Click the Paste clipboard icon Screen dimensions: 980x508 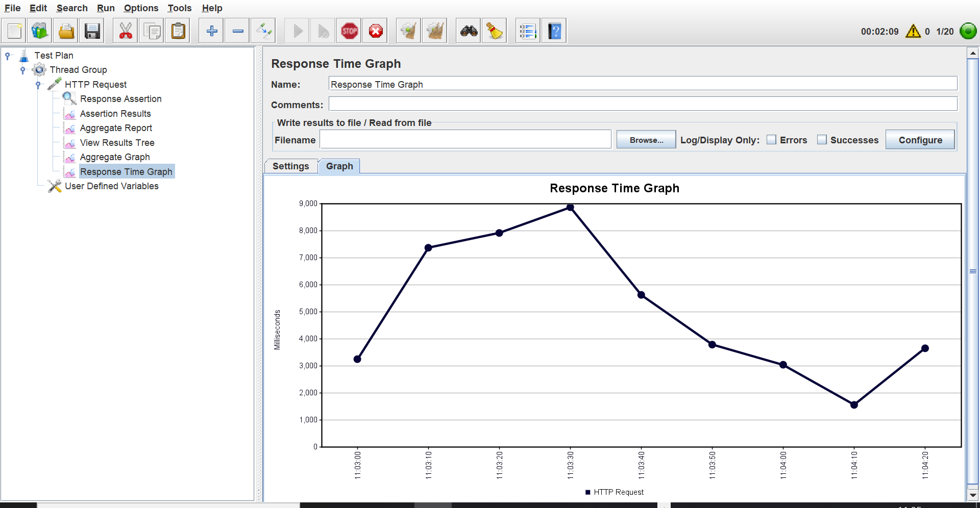click(x=178, y=31)
